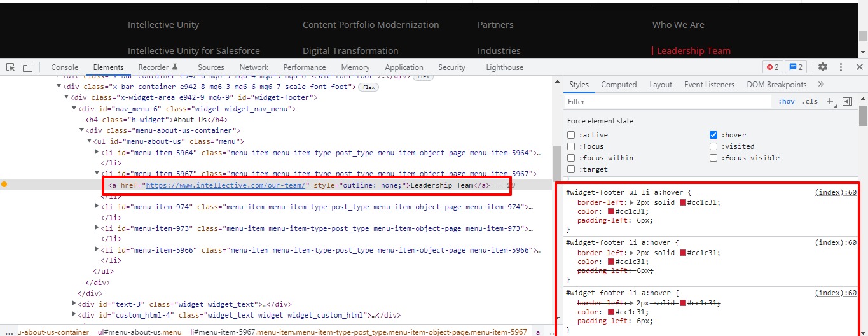Switch to the Performance tab
The height and width of the screenshot is (336, 868).
coord(305,67)
